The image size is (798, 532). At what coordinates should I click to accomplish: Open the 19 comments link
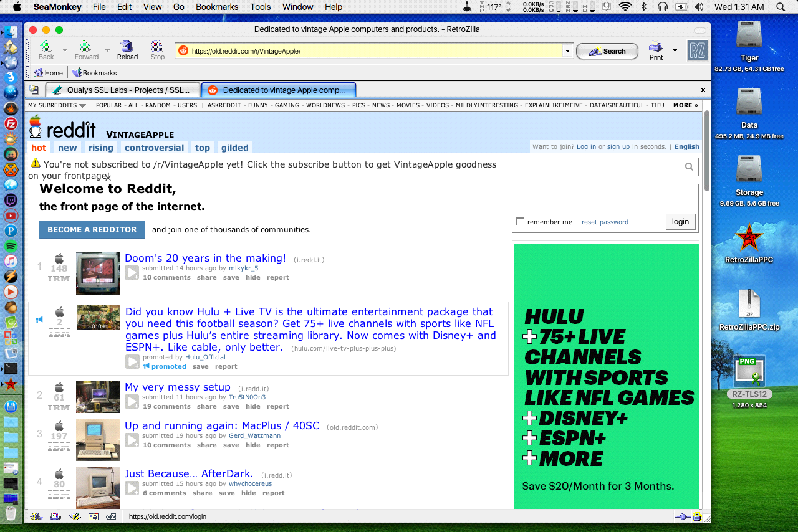coord(166,406)
